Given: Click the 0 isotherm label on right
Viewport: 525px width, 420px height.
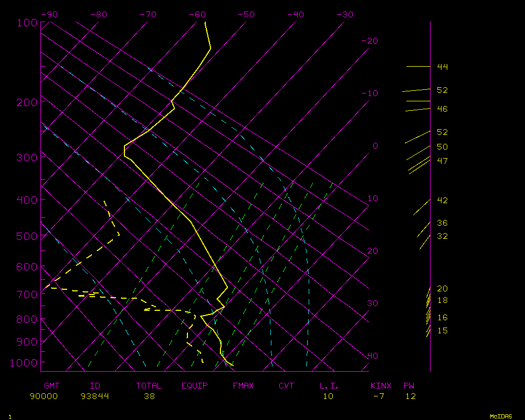Looking at the screenshot, I should [375, 146].
